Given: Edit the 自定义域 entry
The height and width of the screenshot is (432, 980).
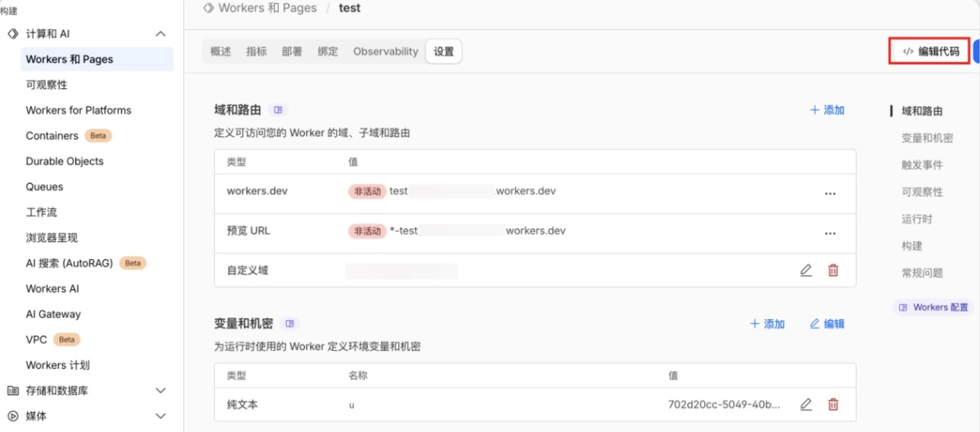Looking at the screenshot, I should (x=806, y=270).
